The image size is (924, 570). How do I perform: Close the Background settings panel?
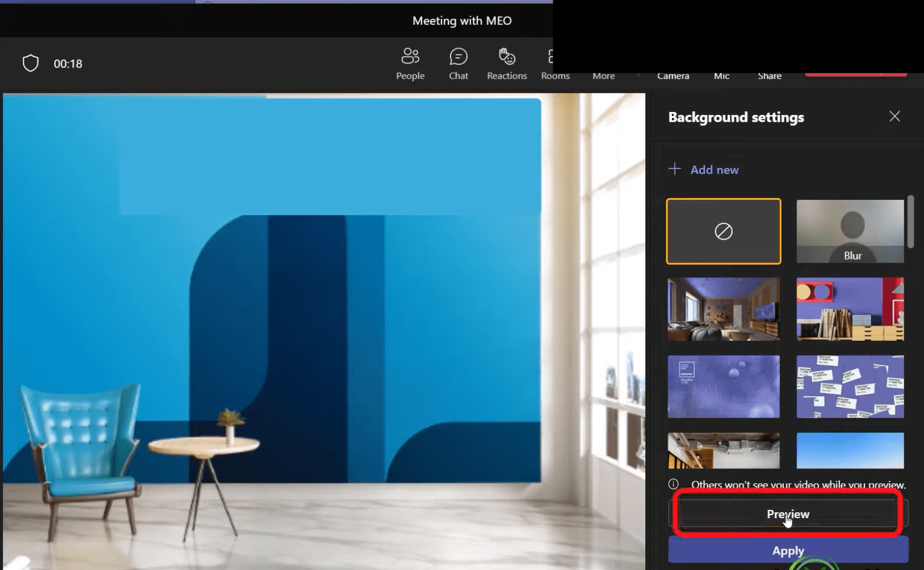click(x=895, y=116)
